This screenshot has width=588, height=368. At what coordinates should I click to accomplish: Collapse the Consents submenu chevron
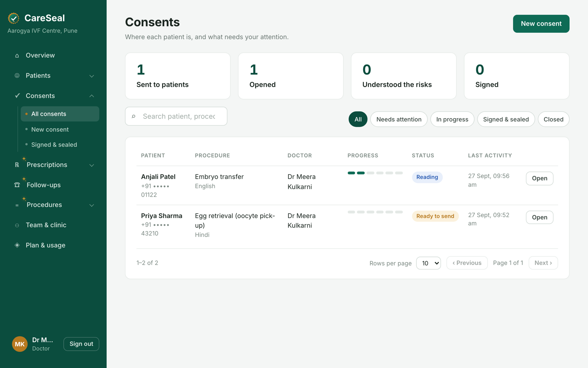(92, 96)
